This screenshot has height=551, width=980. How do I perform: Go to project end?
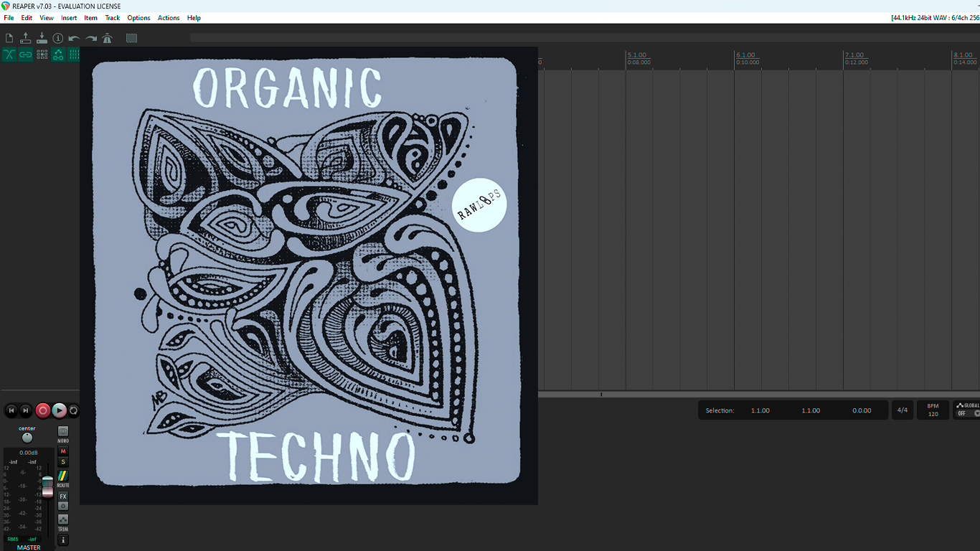pos(26,410)
